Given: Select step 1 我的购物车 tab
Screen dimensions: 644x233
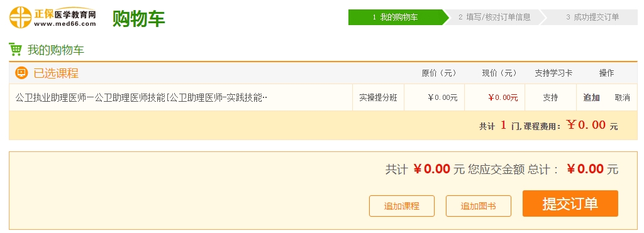Looking at the screenshot, I should tap(395, 17).
